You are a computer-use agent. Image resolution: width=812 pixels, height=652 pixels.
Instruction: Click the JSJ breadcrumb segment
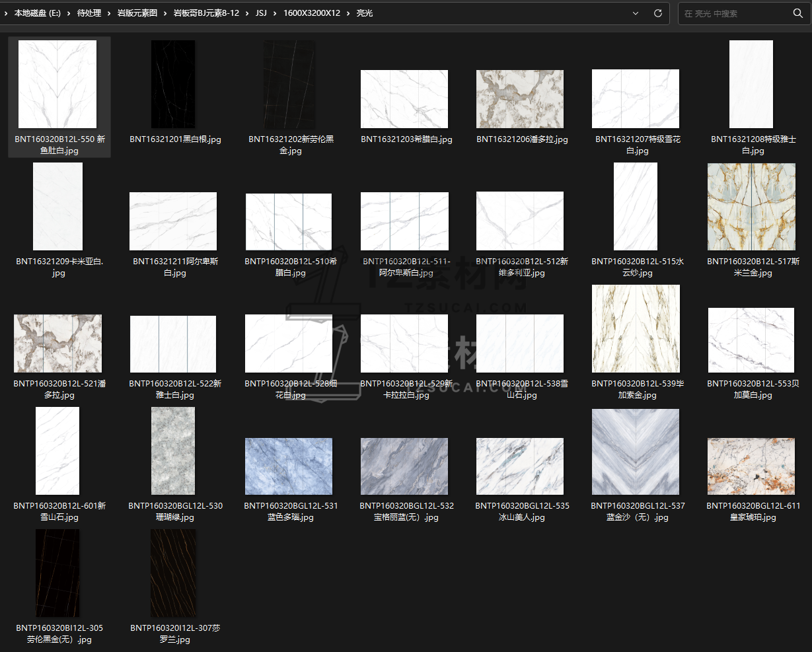coord(261,13)
